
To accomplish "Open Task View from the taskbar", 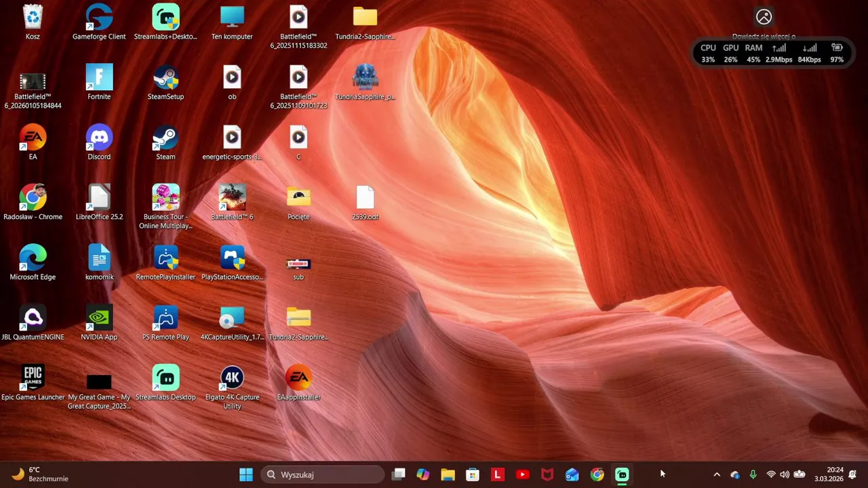I will [x=398, y=474].
